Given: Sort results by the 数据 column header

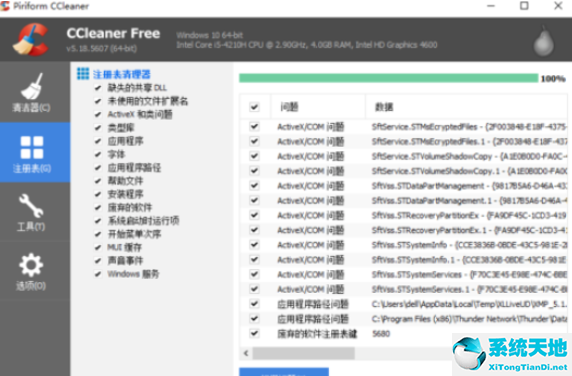Looking at the screenshot, I should point(467,107).
